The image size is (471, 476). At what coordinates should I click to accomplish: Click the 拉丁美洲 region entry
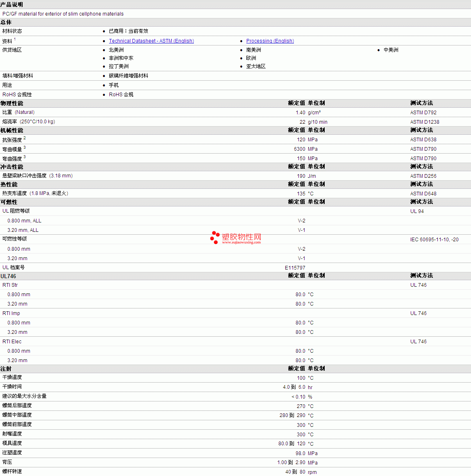click(x=119, y=66)
